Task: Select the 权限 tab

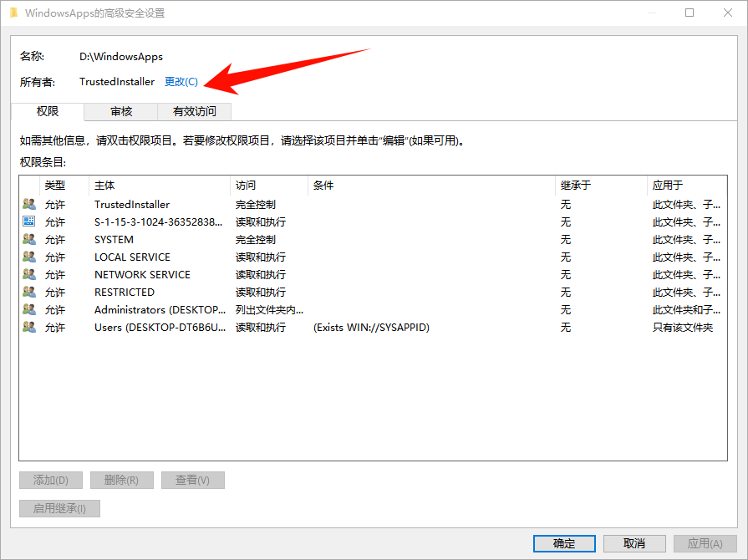Action: [x=48, y=111]
